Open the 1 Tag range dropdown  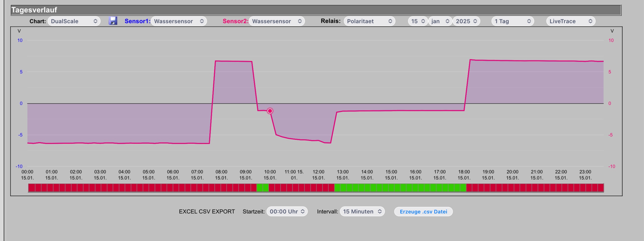click(513, 21)
